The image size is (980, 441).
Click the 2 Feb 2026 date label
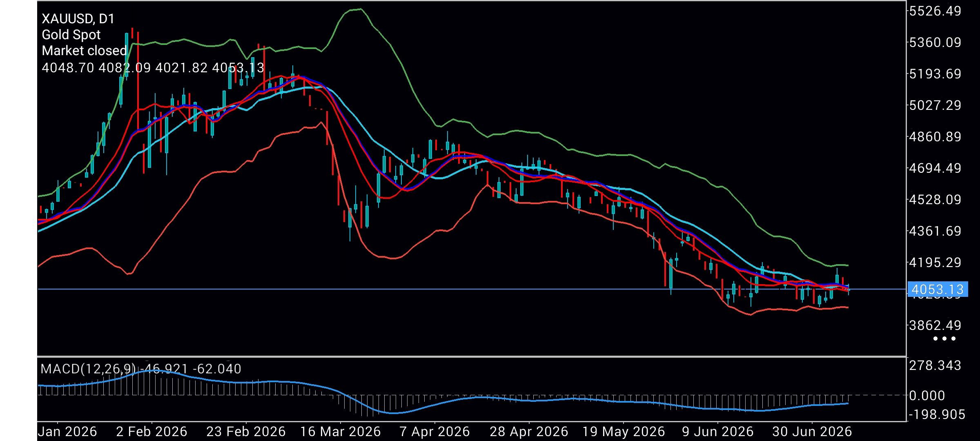point(151,432)
